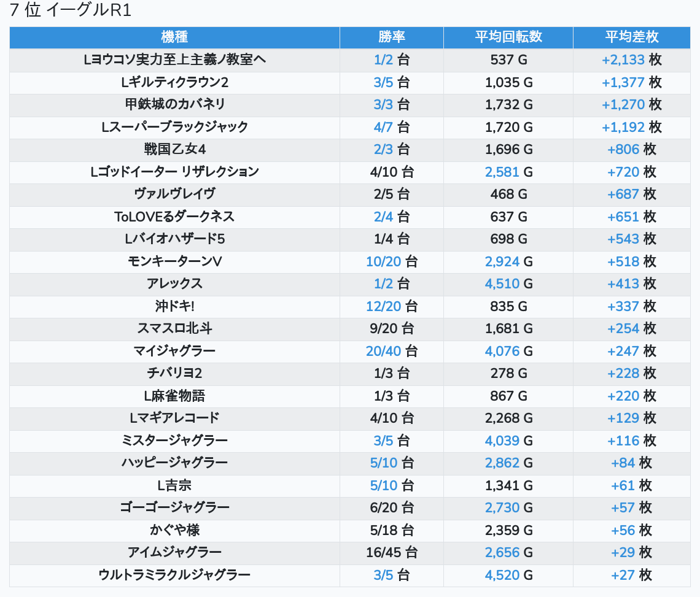Click the 3/3 台 win rate cell
The width and height of the screenshot is (700, 597).
click(x=392, y=104)
